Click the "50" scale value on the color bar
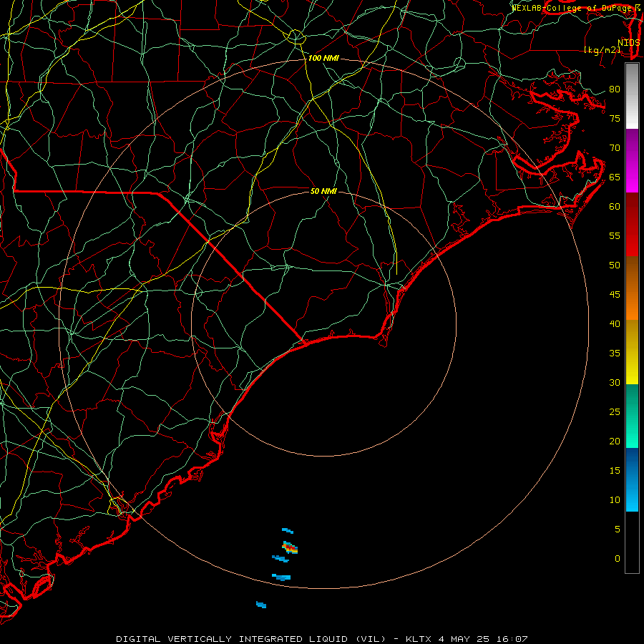The height and width of the screenshot is (644, 644). click(x=615, y=265)
